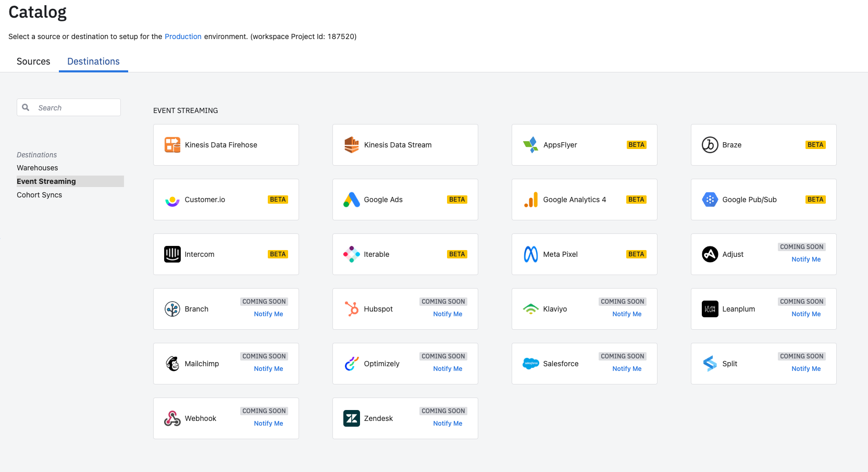Click the Destinations sidebar group label

point(36,155)
